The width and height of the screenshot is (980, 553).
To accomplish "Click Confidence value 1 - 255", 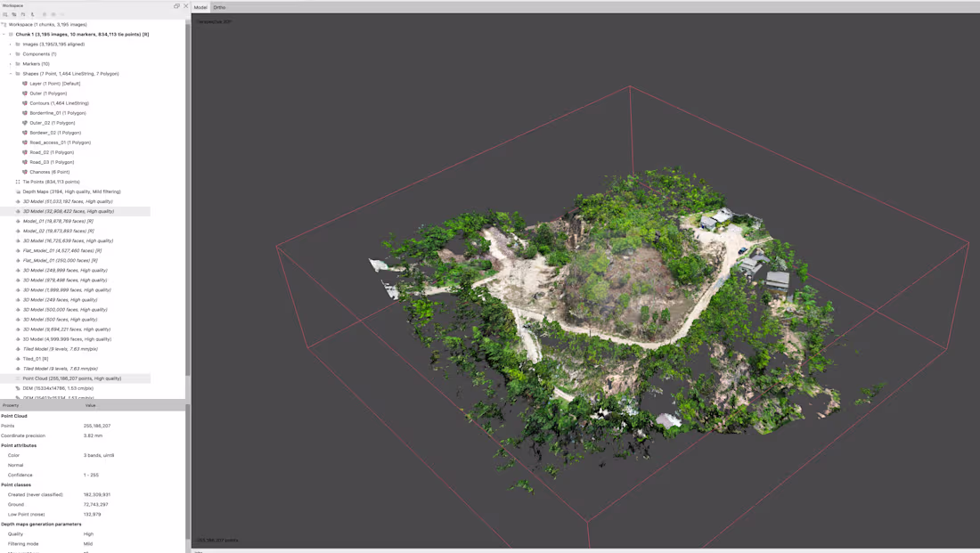I will coord(91,475).
